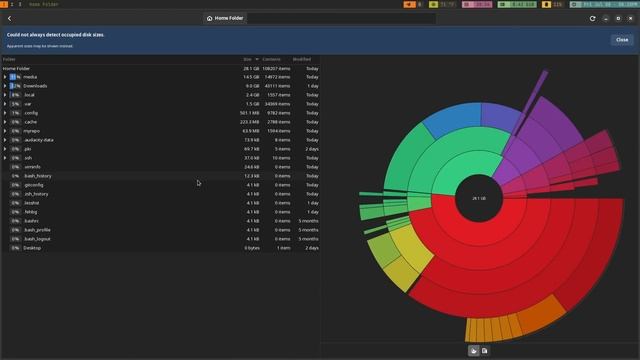Sort by the Folder column header
Image resolution: width=640 pixels, height=360 pixels.
[9, 59]
